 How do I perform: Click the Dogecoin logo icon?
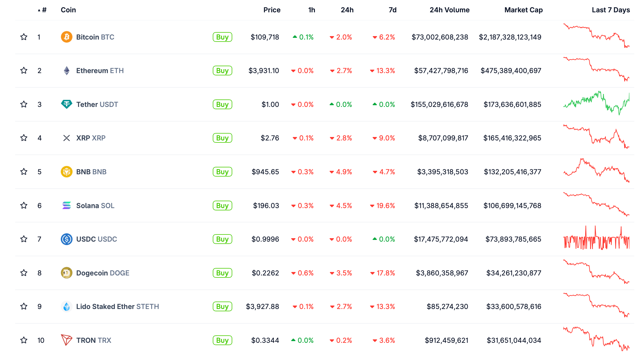coord(67,273)
